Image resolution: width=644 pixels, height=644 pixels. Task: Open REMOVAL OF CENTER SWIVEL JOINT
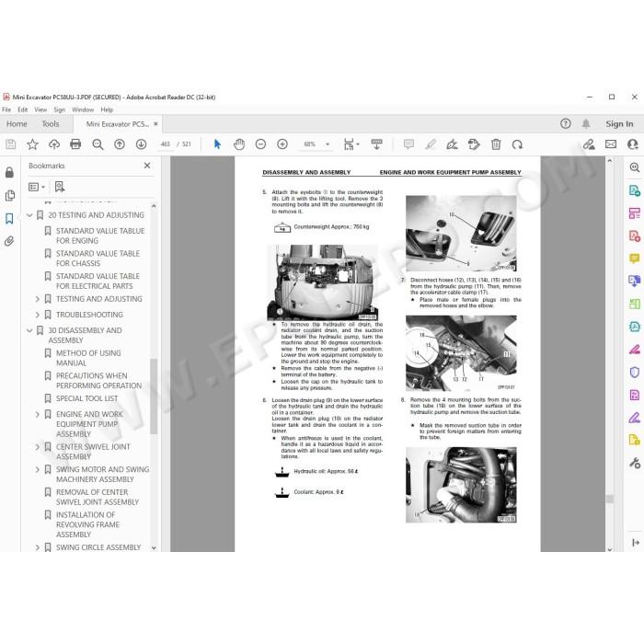(98, 497)
